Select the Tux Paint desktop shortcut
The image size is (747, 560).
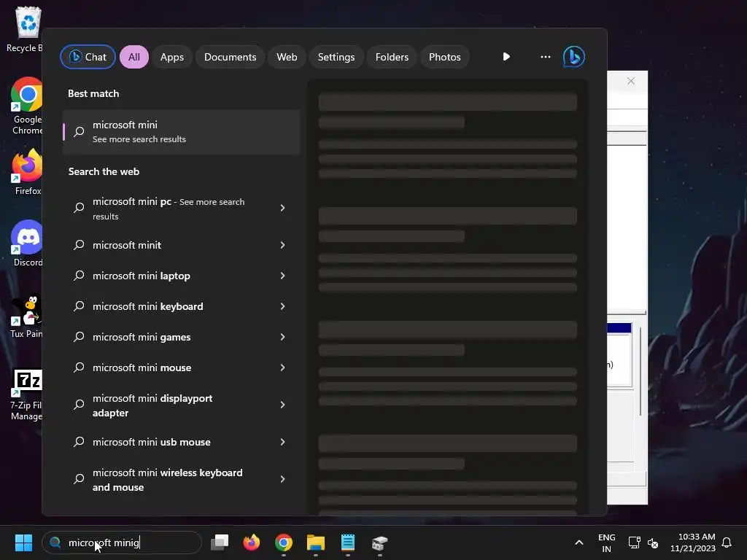click(x=27, y=316)
